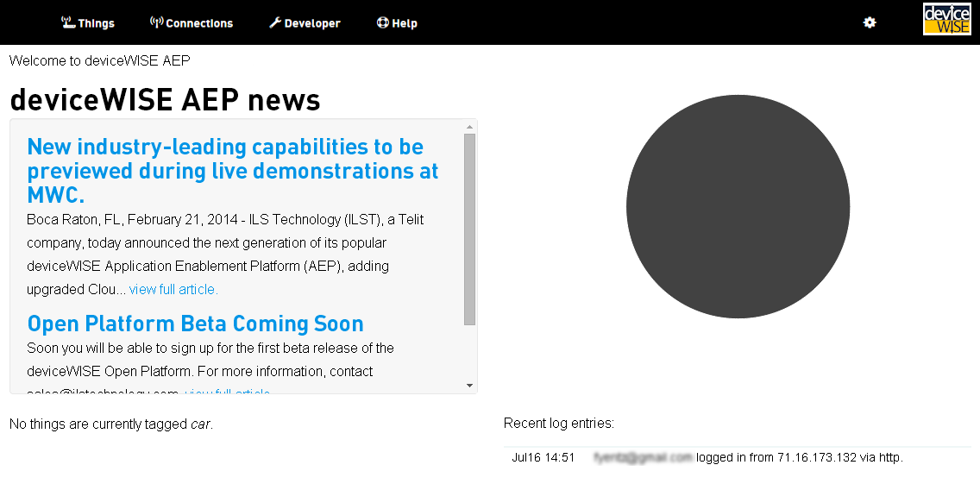Click the news panel scrollbar thumb

tap(469, 229)
